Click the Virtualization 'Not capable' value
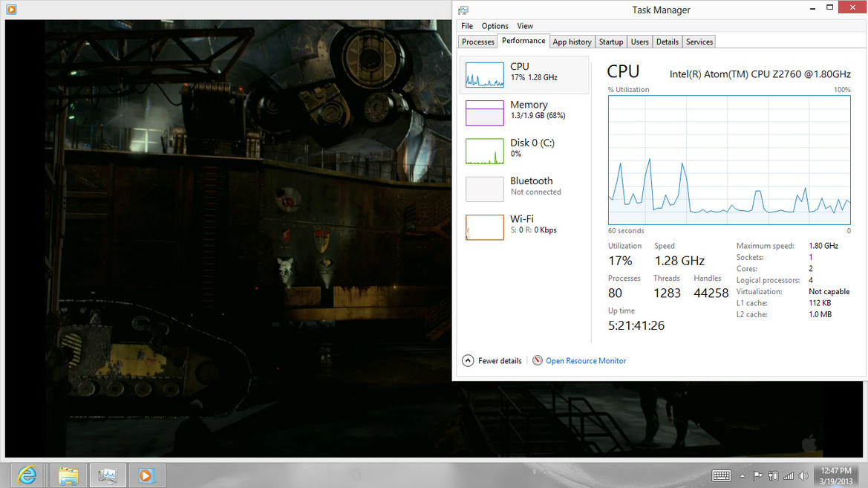This screenshot has height=488, width=868. (829, 291)
